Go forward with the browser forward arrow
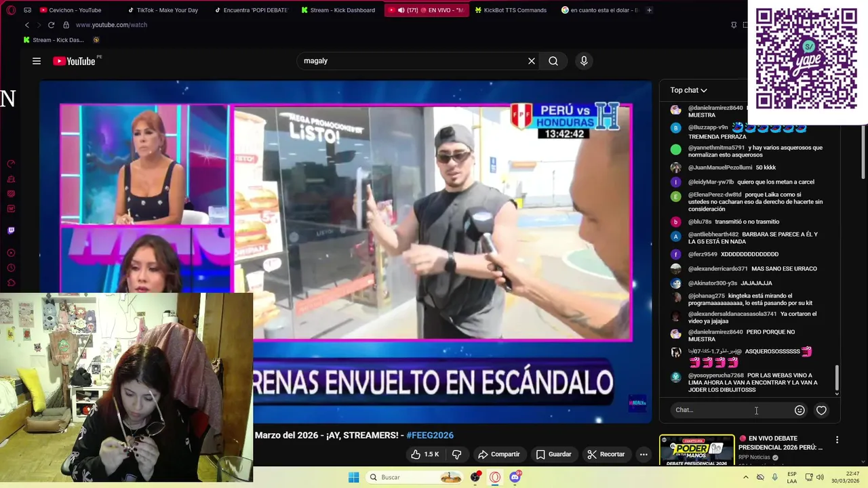The image size is (868, 488). [x=39, y=25]
